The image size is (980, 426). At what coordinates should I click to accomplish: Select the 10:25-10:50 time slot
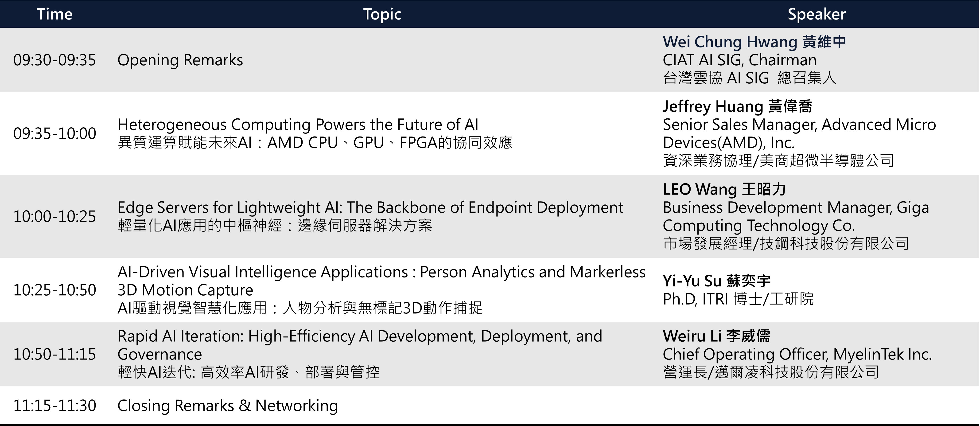(x=54, y=290)
